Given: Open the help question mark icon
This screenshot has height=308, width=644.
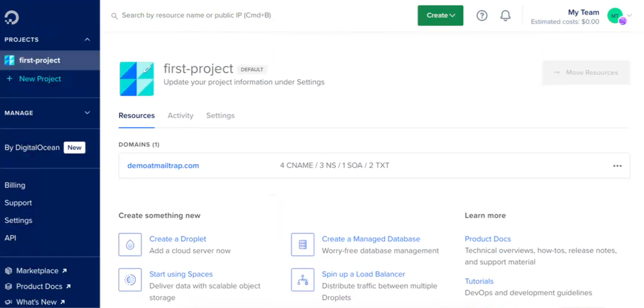Looking at the screenshot, I should [x=482, y=16].
